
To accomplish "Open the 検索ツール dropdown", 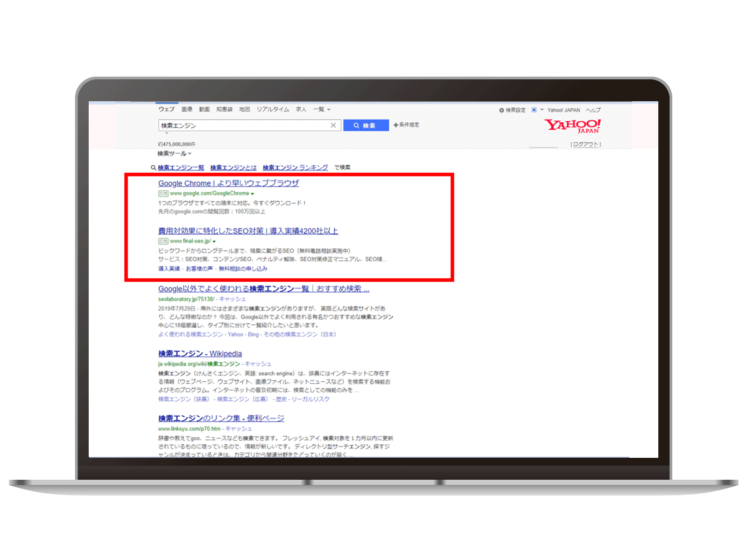I will coord(174,154).
